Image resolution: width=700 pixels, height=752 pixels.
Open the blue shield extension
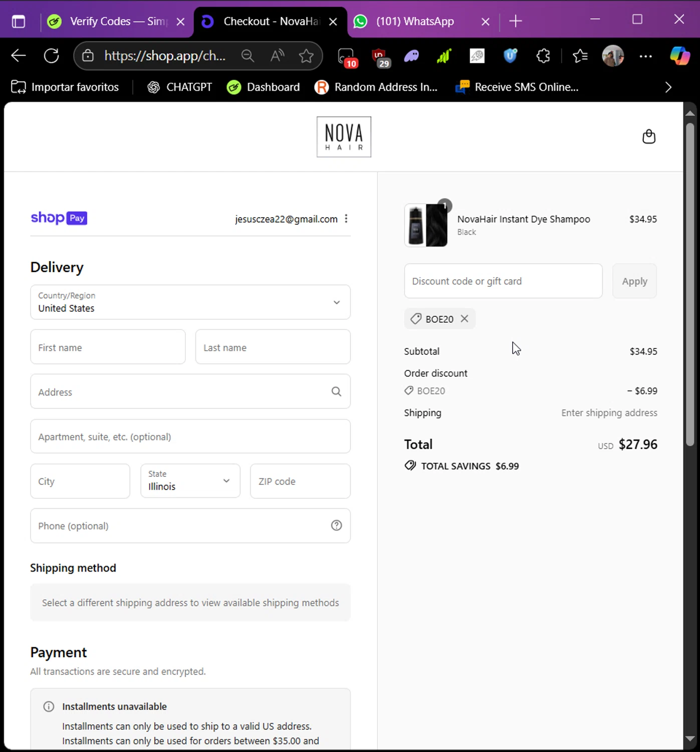click(x=510, y=56)
